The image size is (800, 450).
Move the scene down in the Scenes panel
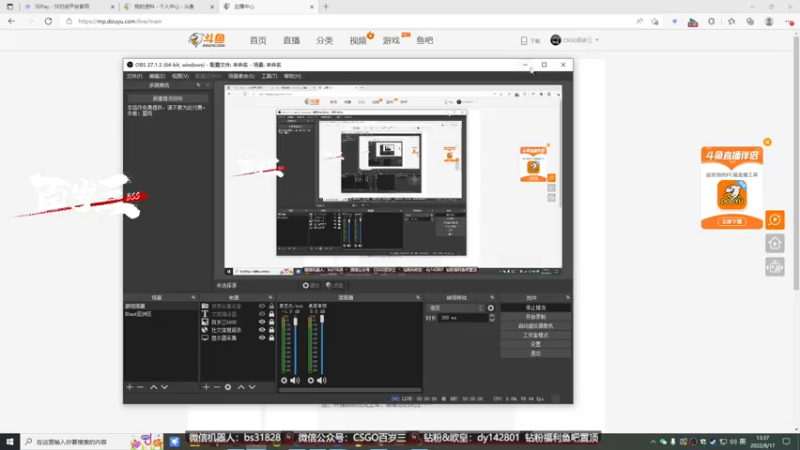164,387
